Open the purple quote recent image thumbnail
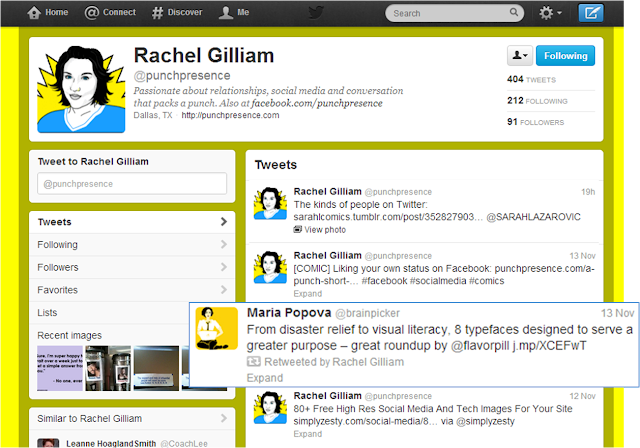Viewport: 640px width, 448px height. 60,368
